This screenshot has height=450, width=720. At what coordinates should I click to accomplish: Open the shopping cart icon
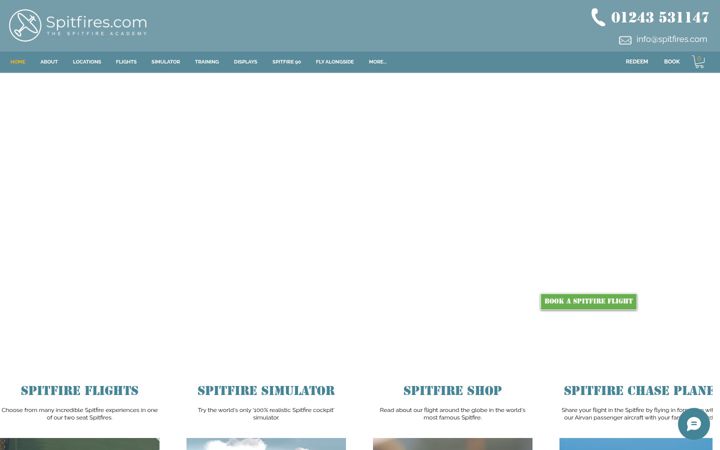[x=698, y=62]
